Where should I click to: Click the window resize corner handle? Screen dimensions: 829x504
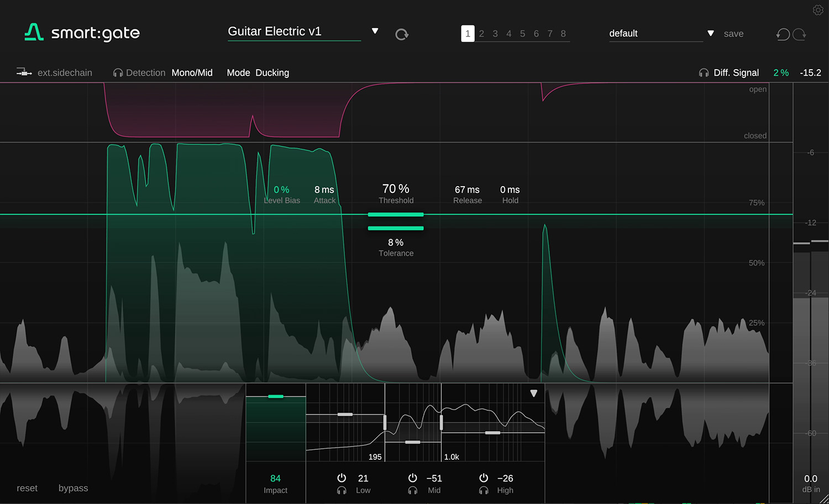[x=824, y=499]
